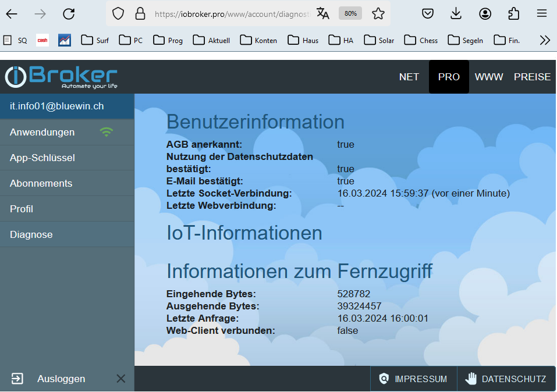The image size is (557, 392).
Task: Open Anwendungen in the sidebar
Action: pos(67,132)
